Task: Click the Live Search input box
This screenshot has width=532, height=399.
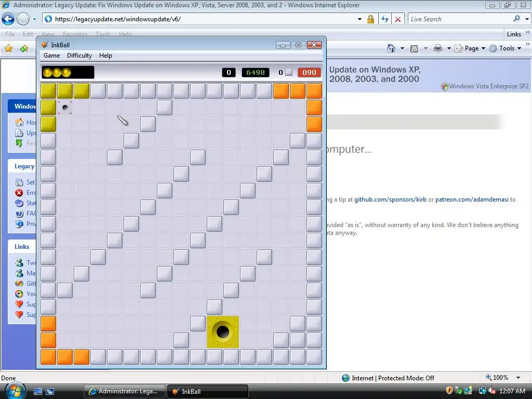Action: 460,19
